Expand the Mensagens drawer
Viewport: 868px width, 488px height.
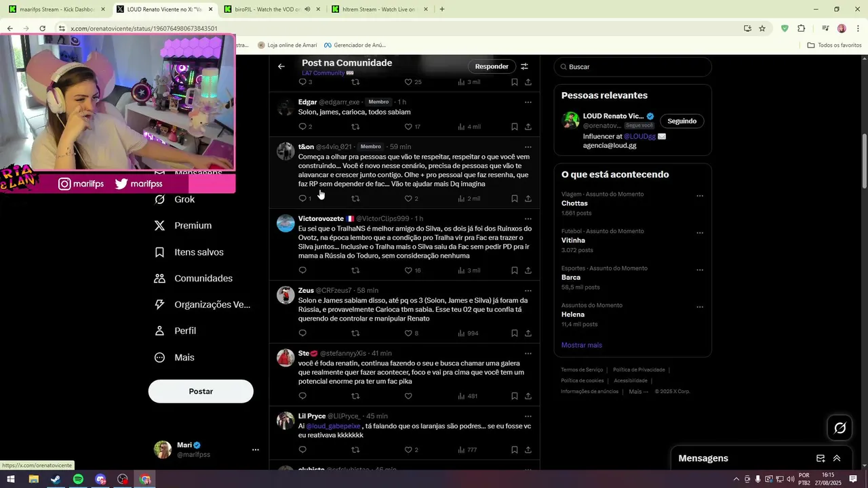[837, 458]
